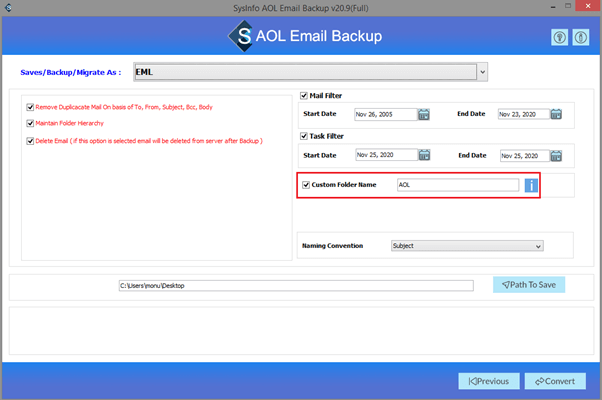
Task: Open the Saves/Backup/Migrate As dropdown arrow
Action: point(483,72)
